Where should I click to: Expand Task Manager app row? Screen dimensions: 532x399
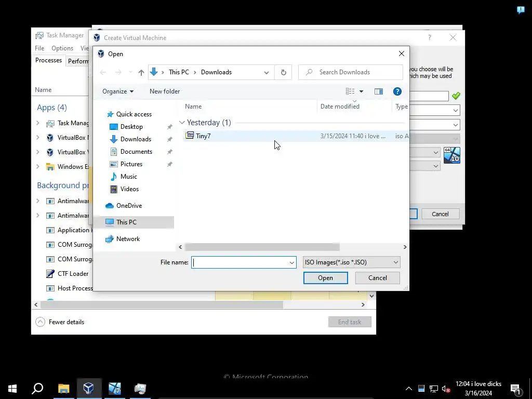[x=37, y=123]
